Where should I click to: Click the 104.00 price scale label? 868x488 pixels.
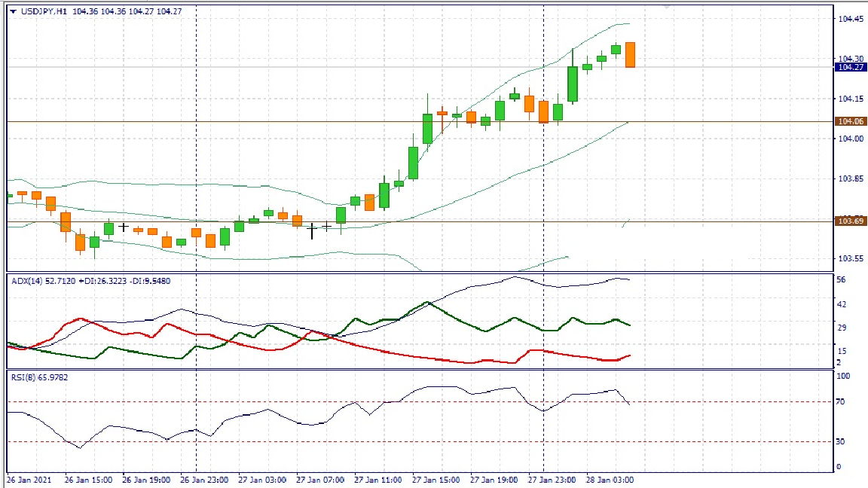(850, 139)
